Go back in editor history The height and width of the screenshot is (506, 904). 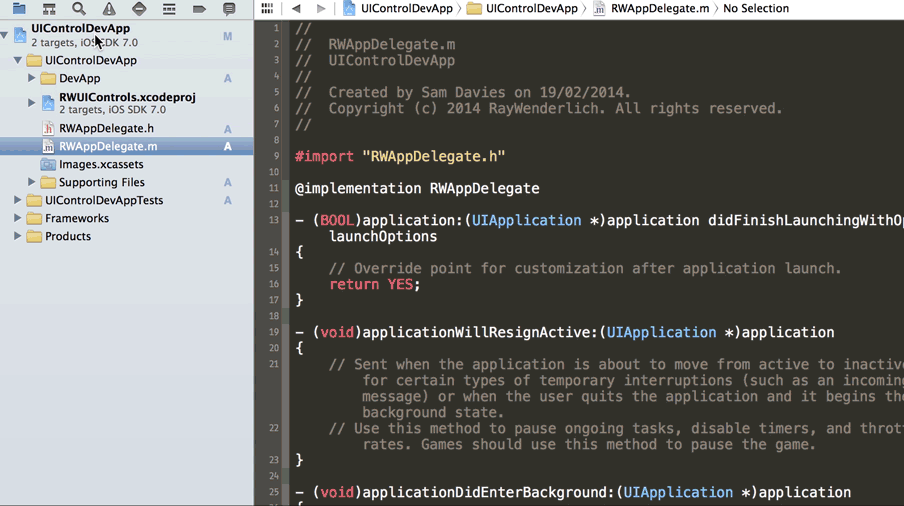(x=296, y=8)
